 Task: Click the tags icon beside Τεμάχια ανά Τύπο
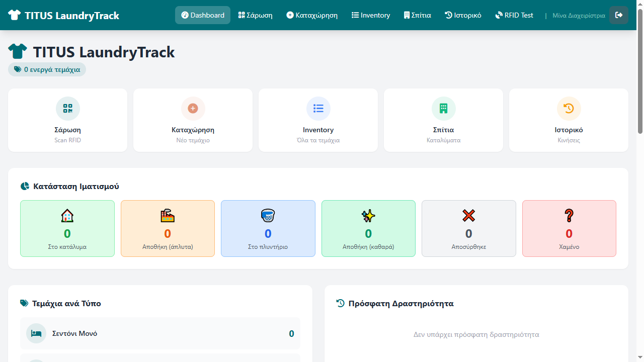pyautogui.click(x=24, y=304)
